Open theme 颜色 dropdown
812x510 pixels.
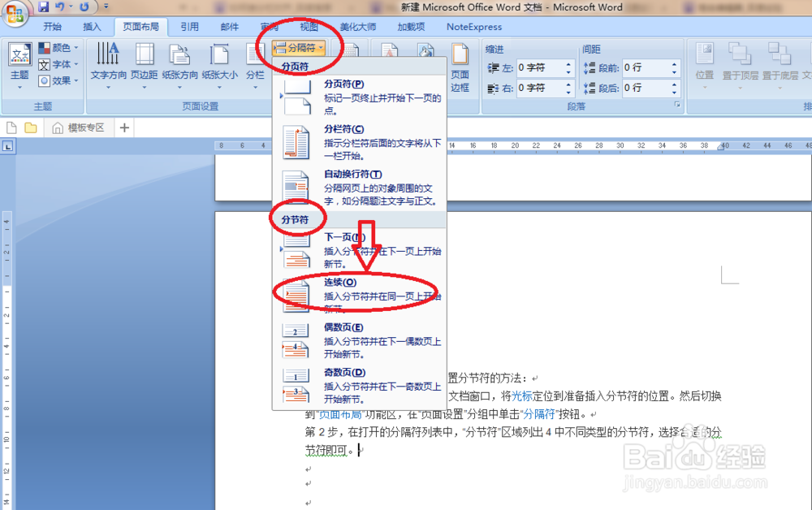[58, 48]
